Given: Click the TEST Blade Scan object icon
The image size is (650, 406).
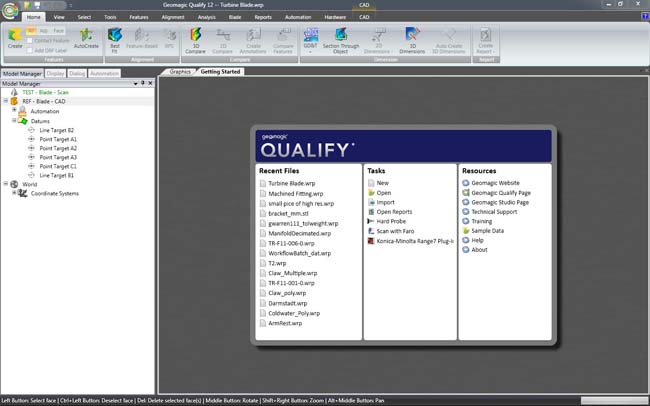Looking at the screenshot, I should (15, 92).
